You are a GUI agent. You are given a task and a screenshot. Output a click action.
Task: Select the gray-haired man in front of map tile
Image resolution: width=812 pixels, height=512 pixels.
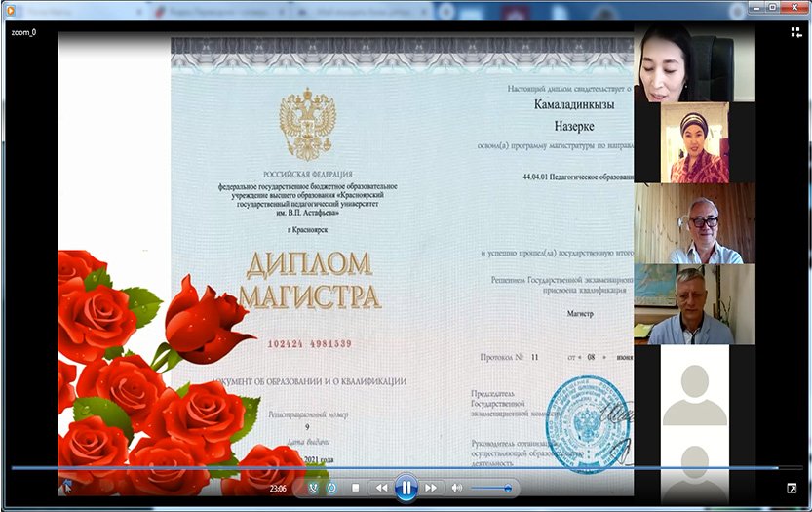pyautogui.click(x=694, y=304)
